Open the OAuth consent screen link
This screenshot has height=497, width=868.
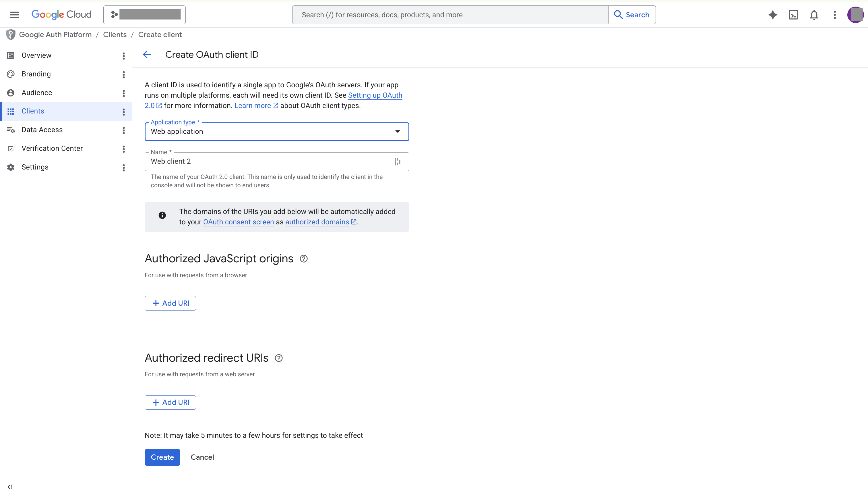click(x=239, y=222)
